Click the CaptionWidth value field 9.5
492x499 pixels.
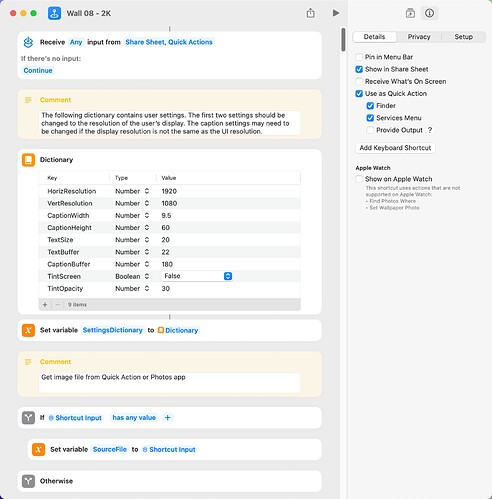[x=166, y=216]
